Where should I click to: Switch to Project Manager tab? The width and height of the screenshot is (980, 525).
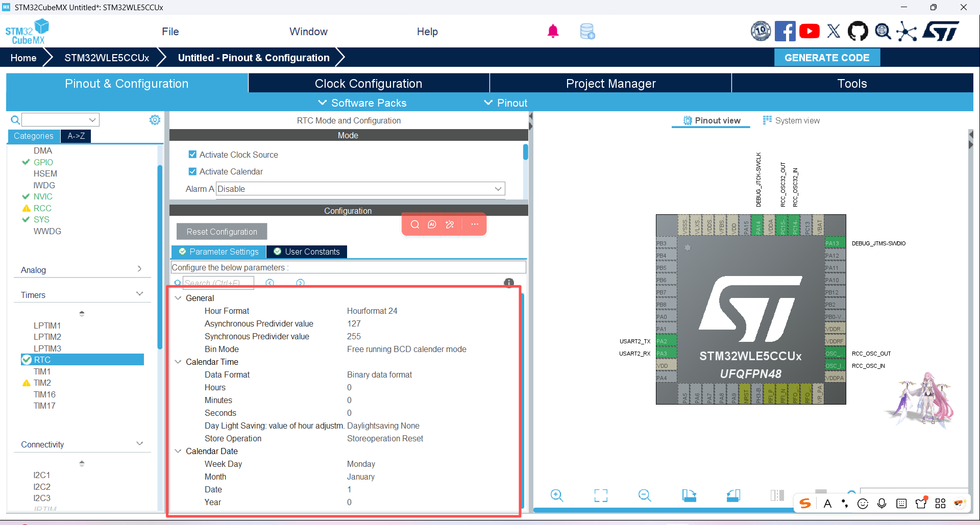tap(610, 83)
